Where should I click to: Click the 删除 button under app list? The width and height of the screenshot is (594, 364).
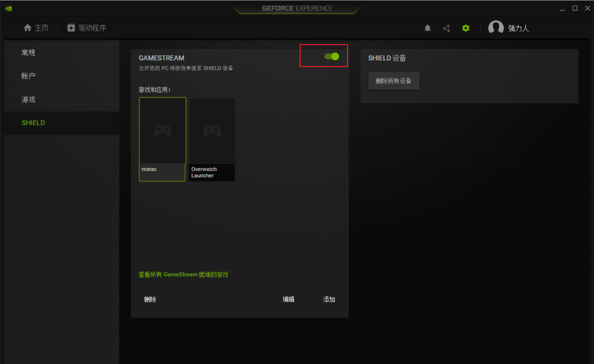coord(150,299)
